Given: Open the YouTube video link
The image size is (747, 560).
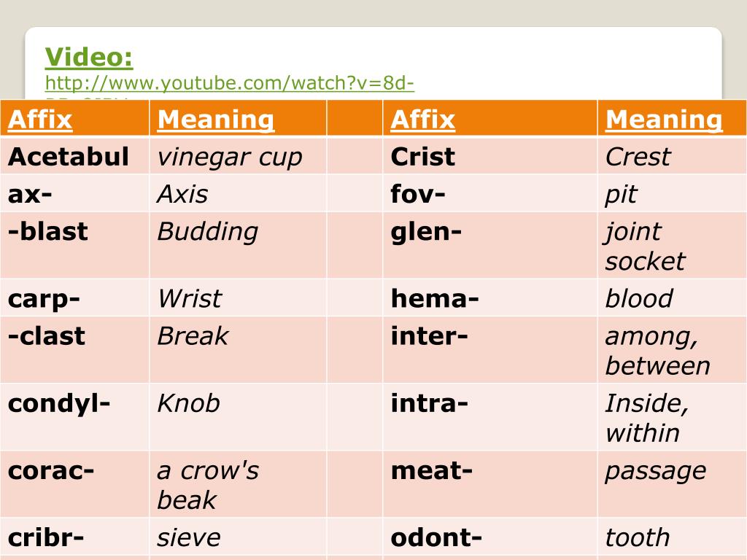Looking at the screenshot, I should (x=230, y=83).
